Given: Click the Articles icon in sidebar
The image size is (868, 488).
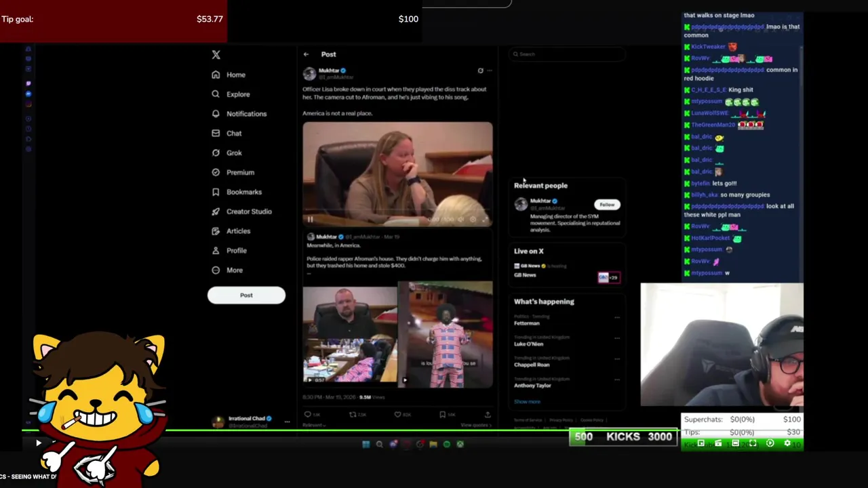Looking at the screenshot, I should 216,231.
